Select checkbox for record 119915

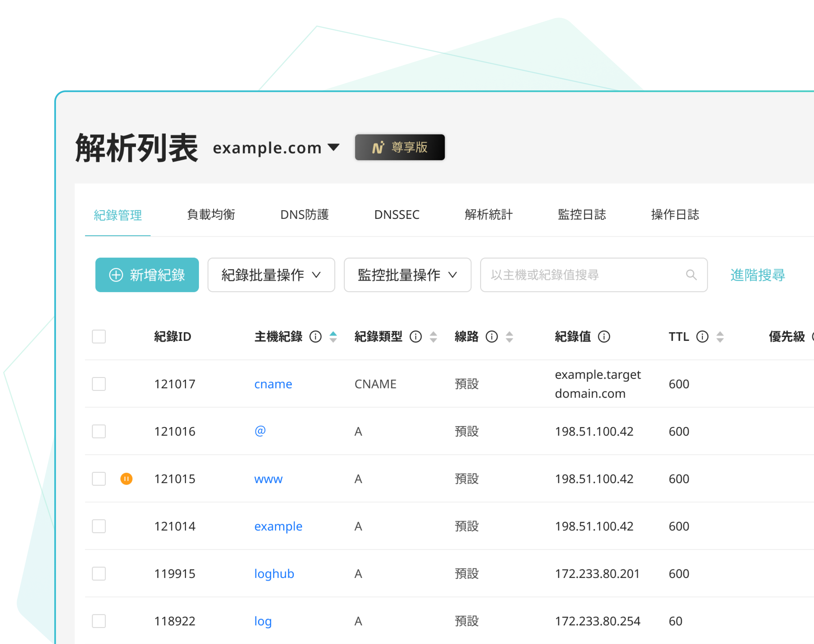click(99, 573)
